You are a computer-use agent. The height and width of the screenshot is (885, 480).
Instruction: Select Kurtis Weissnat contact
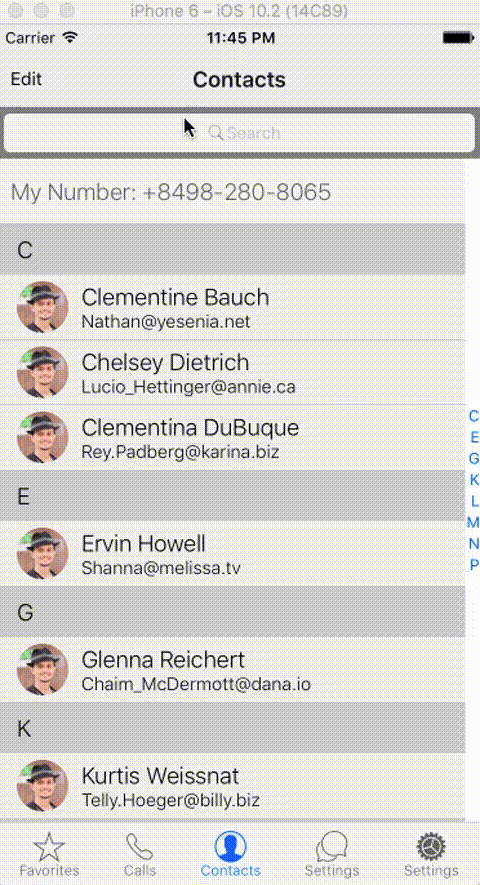point(233,786)
